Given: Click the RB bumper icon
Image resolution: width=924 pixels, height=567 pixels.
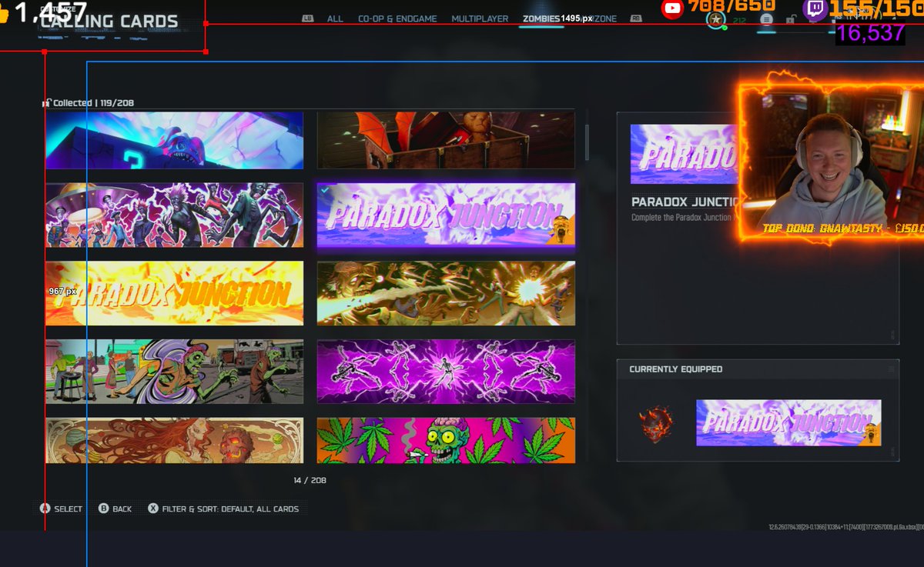Looking at the screenshot, I should (636, 18).
